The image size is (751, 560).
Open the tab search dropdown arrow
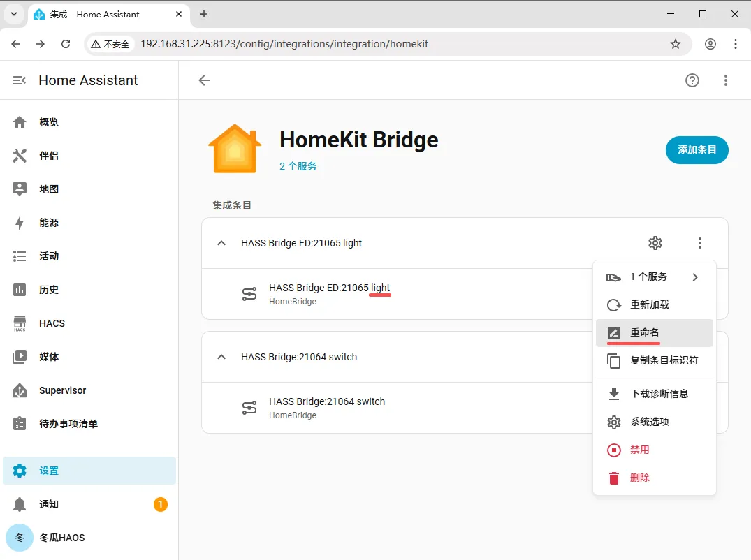[14, 14]
